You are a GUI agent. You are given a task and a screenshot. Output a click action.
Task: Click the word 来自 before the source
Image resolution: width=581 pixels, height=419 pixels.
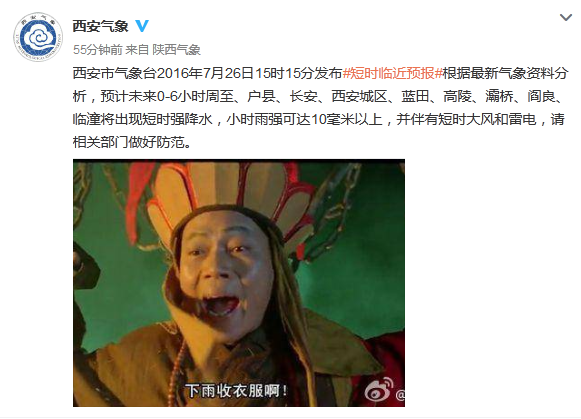point(137,50)
